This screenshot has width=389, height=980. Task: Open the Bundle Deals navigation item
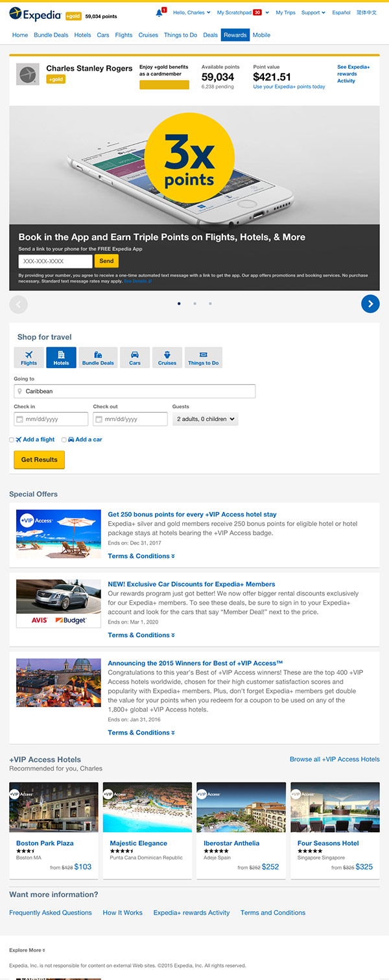(x=51, y=35)
